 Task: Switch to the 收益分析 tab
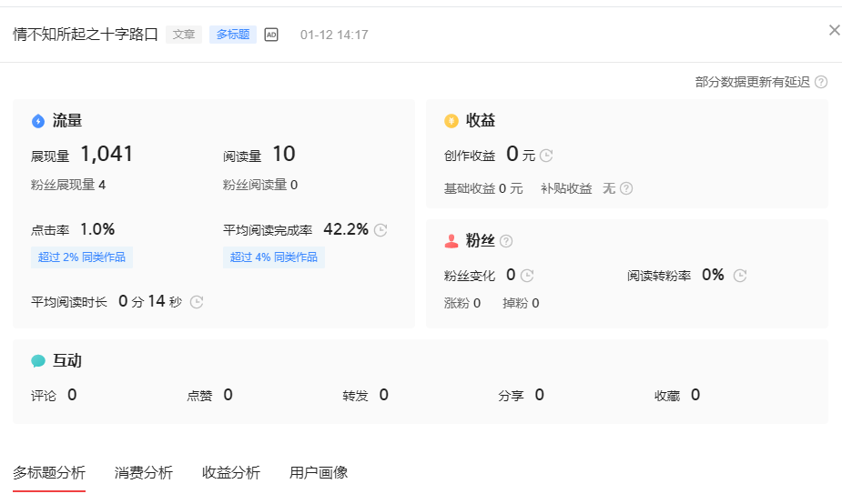pos(231,472)
